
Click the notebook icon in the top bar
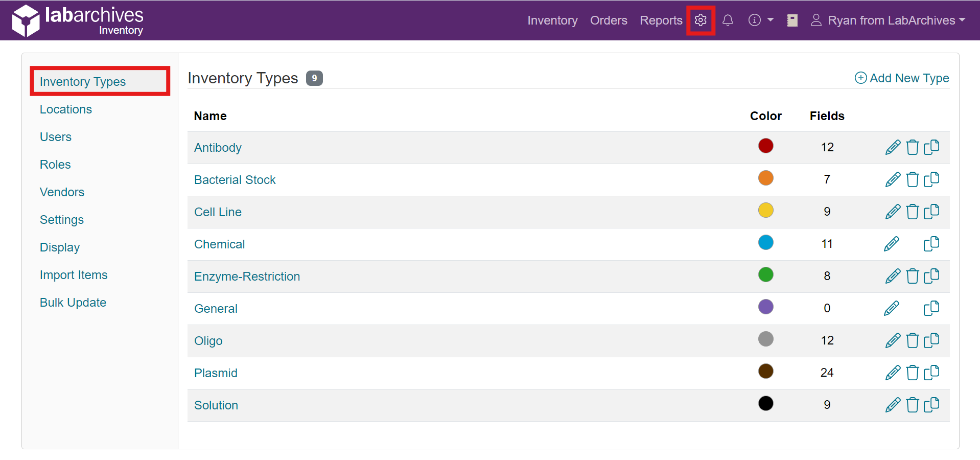[x=792, y=20]
